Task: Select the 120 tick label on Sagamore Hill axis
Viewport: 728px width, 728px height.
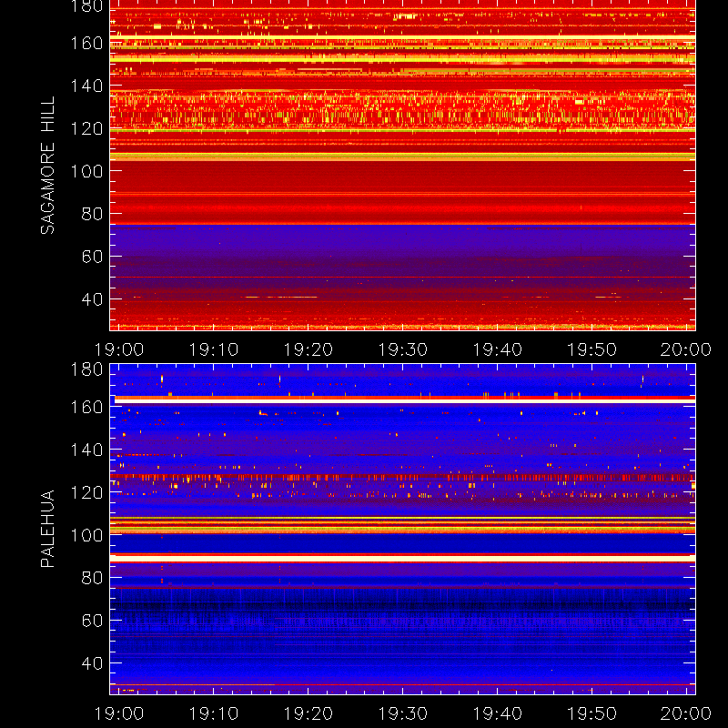Action: click(86, 128)
